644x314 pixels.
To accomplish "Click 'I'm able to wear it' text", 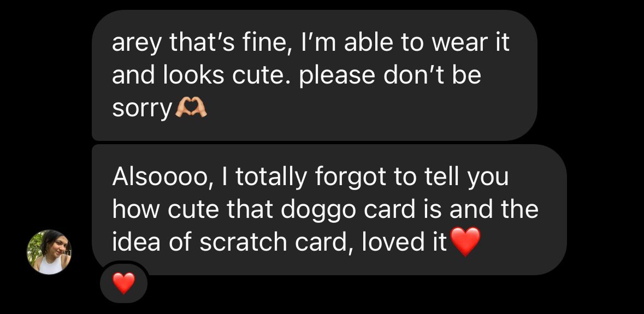I will [x=405, y=42].
